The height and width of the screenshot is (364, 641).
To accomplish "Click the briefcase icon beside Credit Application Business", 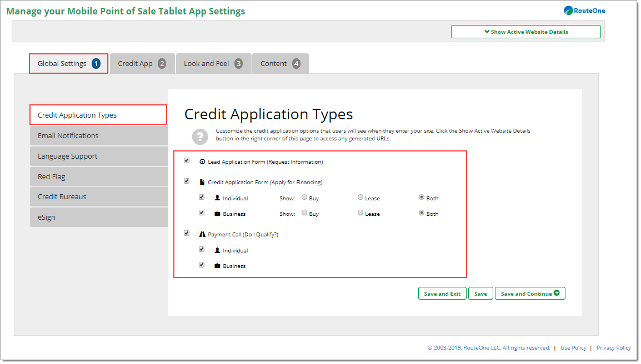I will point(218,214).
